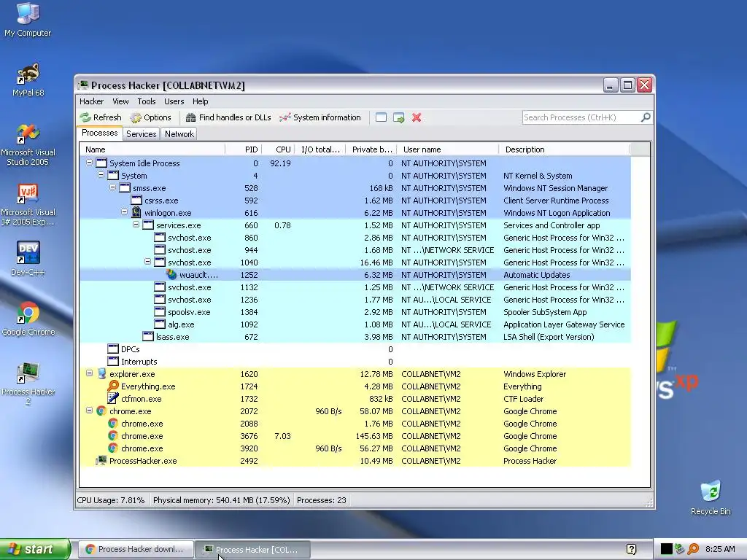This screenshot has height=560, width=747.
Task: Switch to the Services tab
Action: [141, 134]
